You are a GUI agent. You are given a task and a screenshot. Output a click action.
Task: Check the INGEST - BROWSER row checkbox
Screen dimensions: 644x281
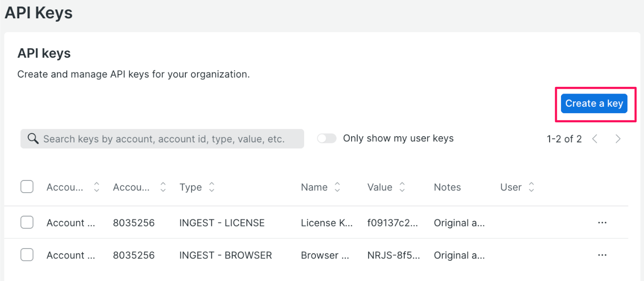(x=27, y=255)
